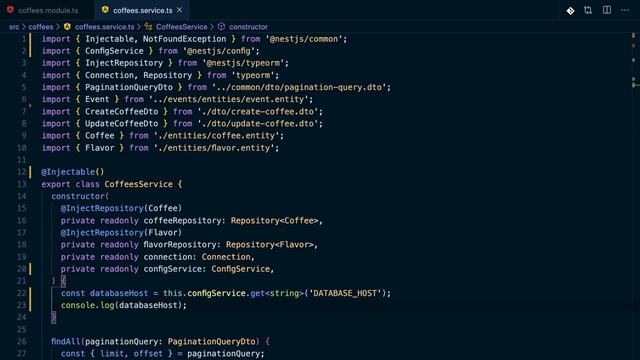The image size is (640, 360).
Task: Select the constructor breadcrumb
Action: pyautogui.click(x=248, y=27)
